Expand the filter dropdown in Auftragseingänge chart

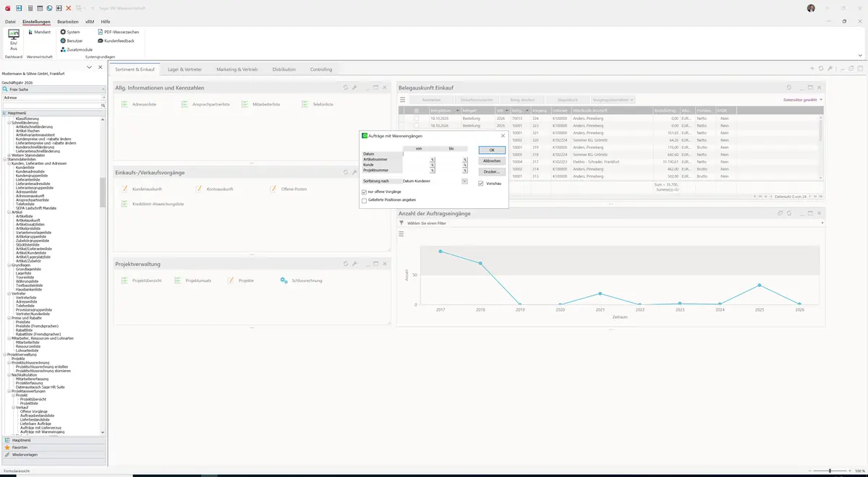[822, 223]
